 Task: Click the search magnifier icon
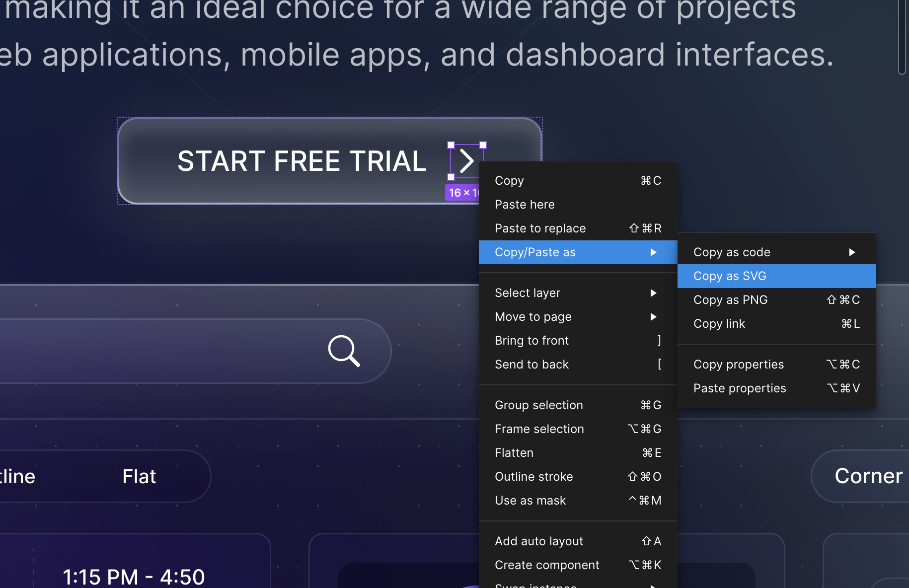coord(344,351)
